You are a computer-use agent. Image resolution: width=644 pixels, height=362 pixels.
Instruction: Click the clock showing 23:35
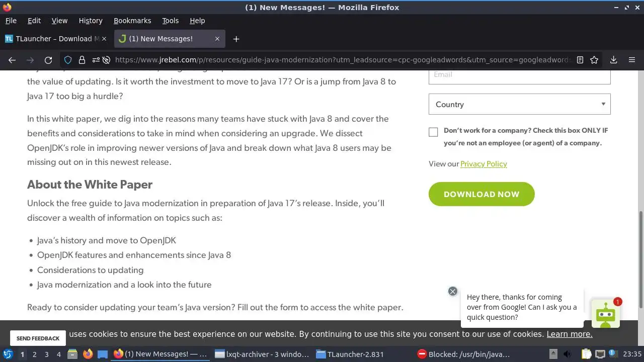(632, 354)
